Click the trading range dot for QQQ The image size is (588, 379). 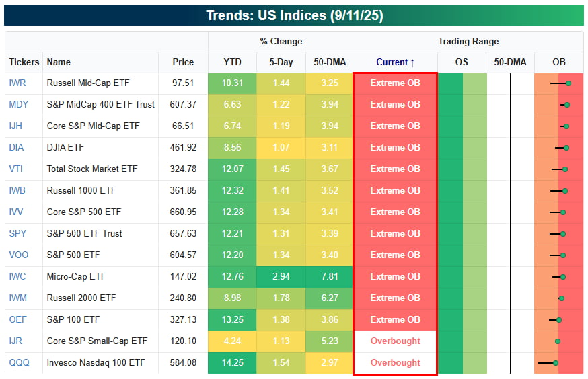tap(555, 363)
